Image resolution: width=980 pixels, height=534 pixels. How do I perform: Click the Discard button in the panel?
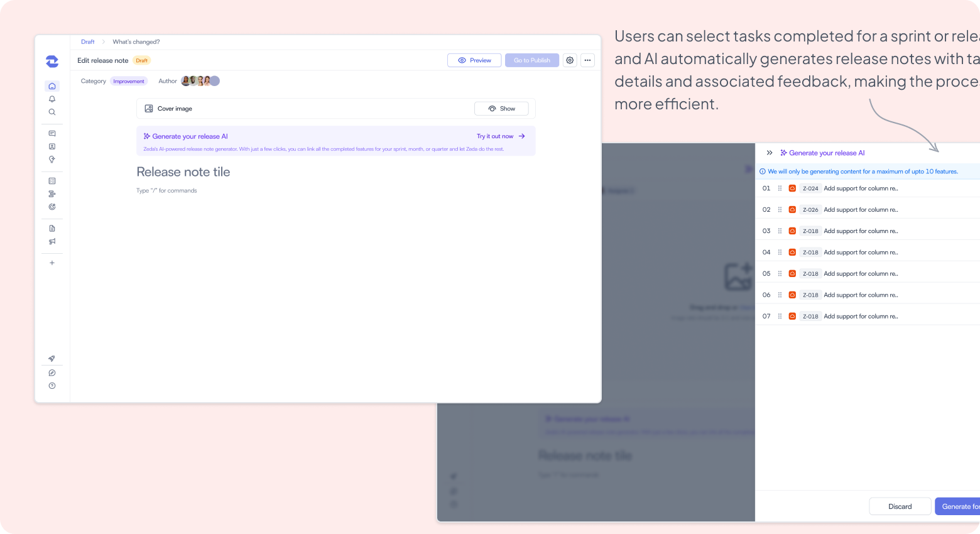click(900, 506)
